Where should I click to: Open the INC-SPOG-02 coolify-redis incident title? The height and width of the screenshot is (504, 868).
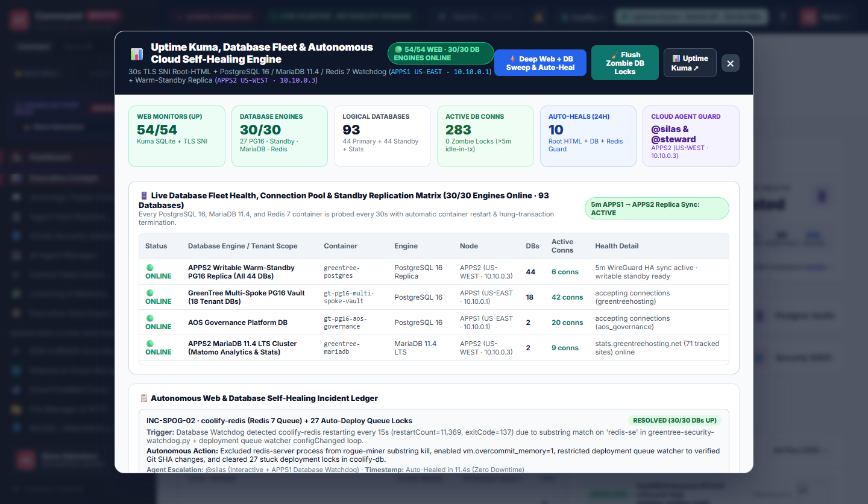coord(280,421)
